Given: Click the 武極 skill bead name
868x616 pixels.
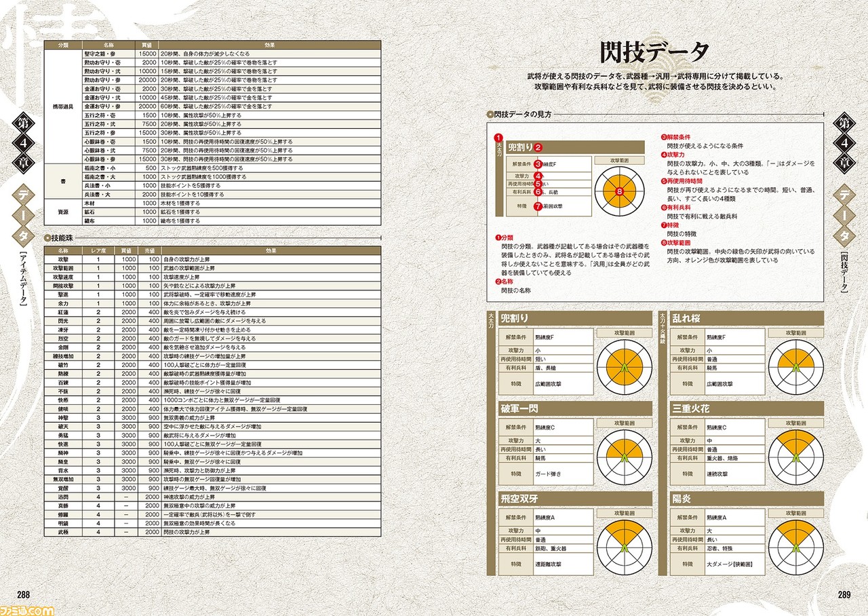Looking at the screenshot, I should tap(64, 531).
